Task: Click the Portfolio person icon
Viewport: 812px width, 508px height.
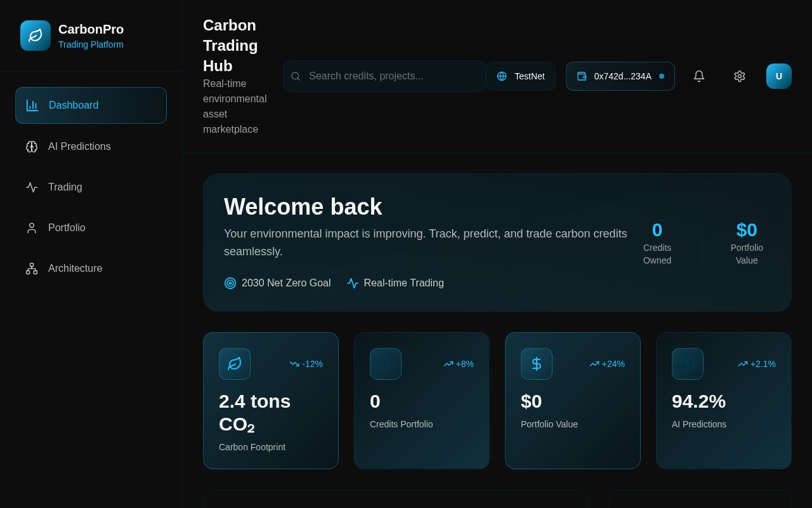Action: pyautogui.click(x=32, y=228)
